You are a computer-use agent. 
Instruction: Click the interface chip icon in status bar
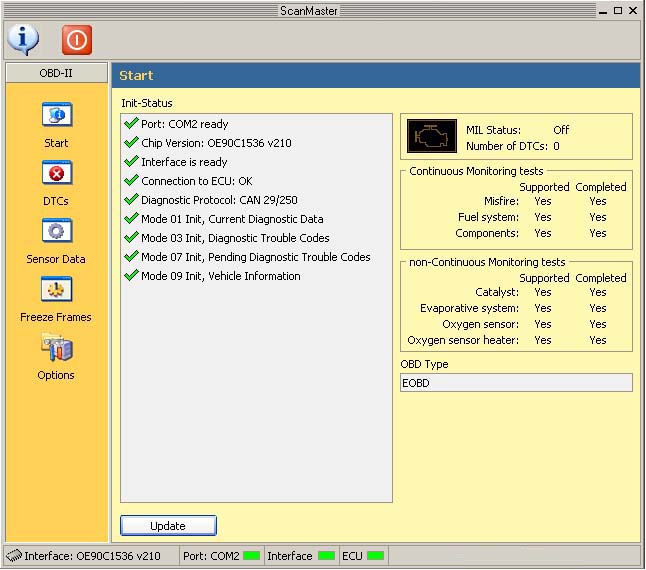tap(13, 556)
